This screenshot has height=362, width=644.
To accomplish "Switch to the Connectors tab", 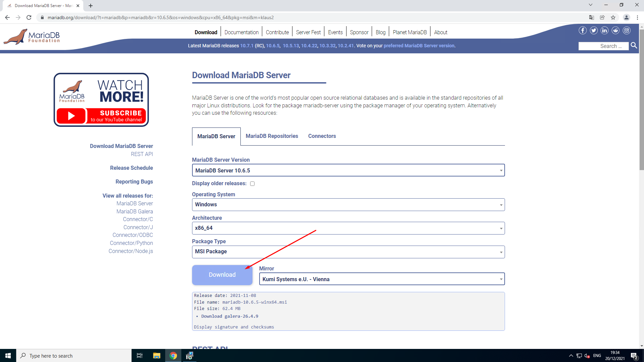I will tap(322, 136).
